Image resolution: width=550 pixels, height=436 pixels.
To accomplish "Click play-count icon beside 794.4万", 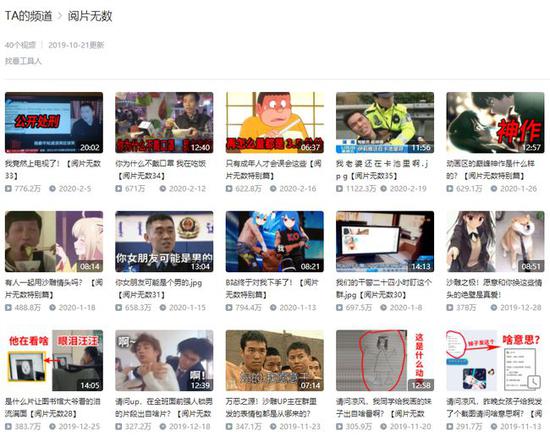I will click(x=229, y=308).
